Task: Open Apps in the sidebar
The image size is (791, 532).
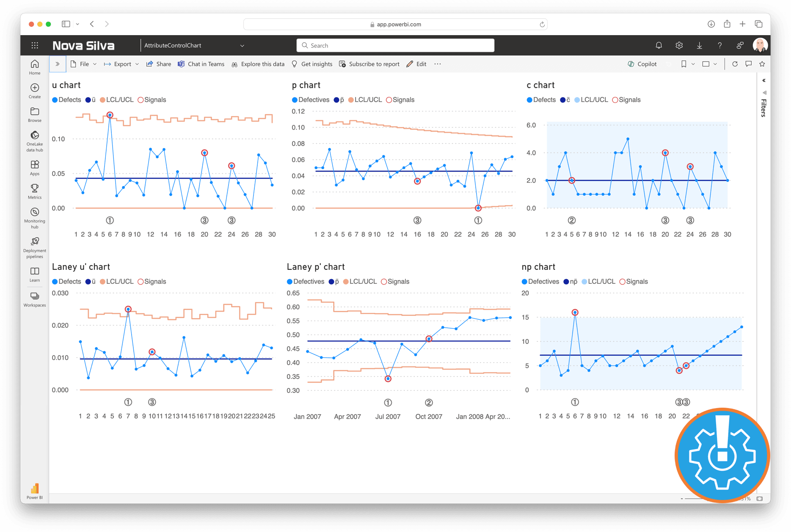Action: (35, 168)
